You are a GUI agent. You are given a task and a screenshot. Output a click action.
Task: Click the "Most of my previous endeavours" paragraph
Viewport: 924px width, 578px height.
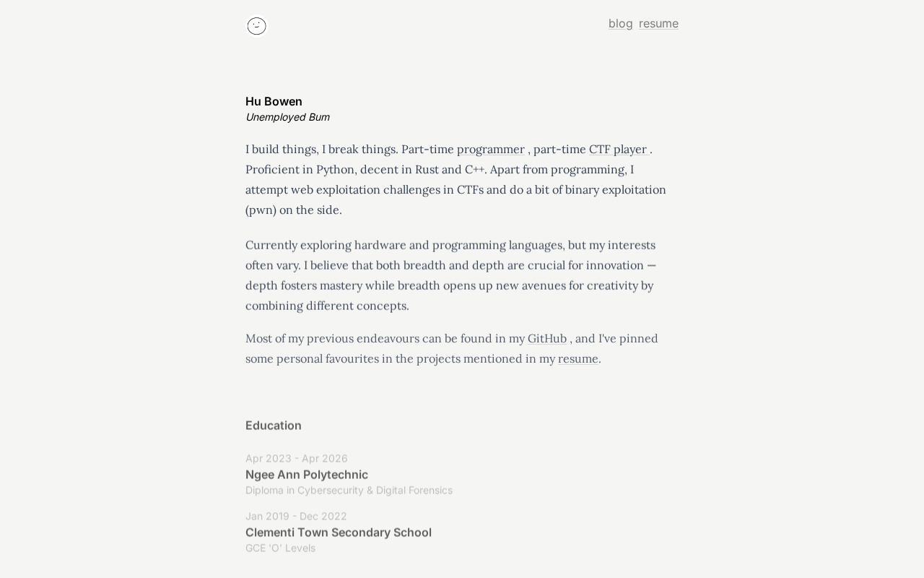(x=452, y=348)
